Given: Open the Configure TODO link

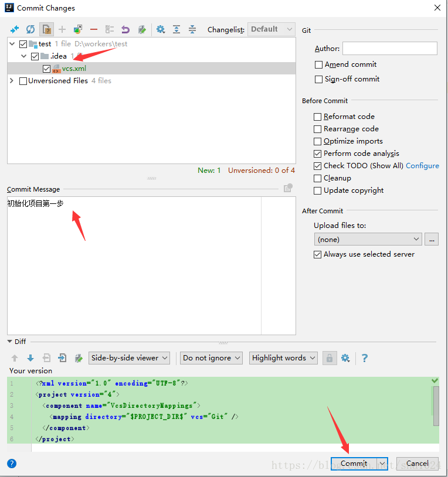Looking at the screenshot, I should pyautogui.click(x=422, y=166).
